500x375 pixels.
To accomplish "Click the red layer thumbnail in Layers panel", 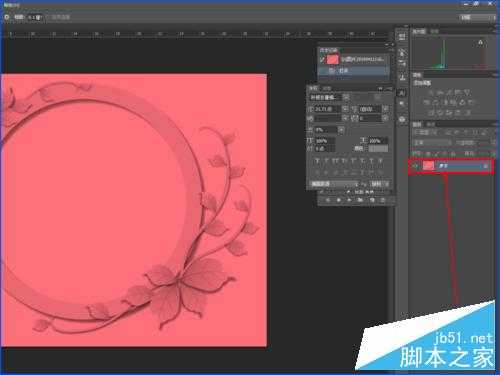I will 429,166.
